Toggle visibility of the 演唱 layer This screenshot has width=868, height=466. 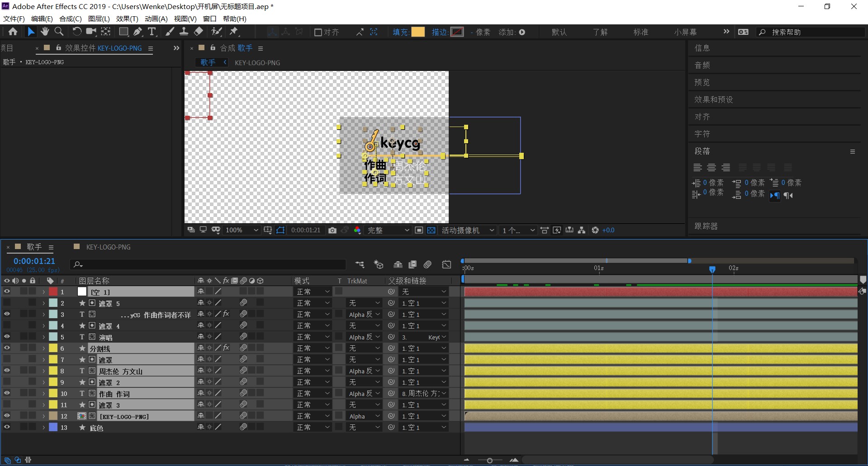point(7,337)
